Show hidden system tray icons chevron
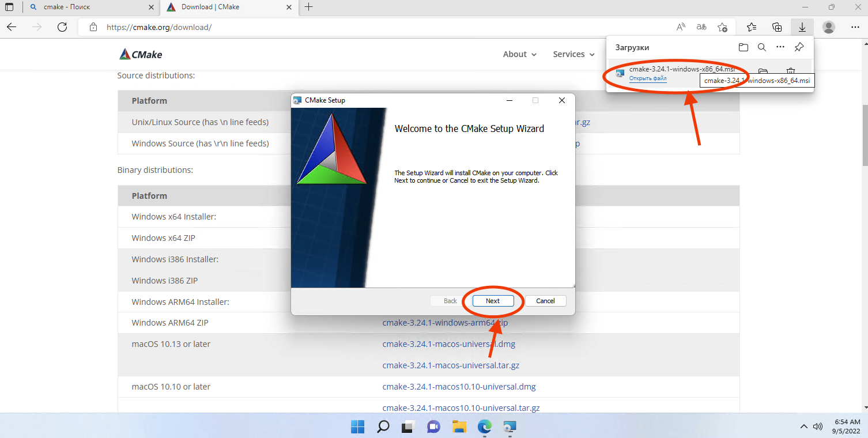Image resolution: width=868 pixels, height=438 pixels. click(803, 427)
